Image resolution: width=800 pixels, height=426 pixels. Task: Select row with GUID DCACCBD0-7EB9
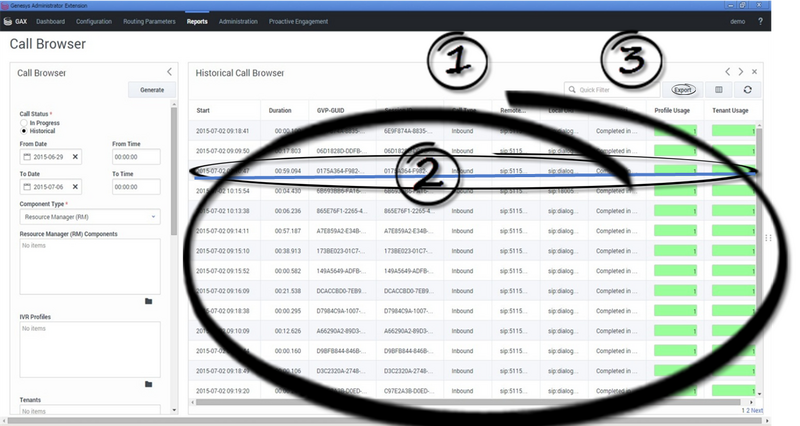click(472, 291)
